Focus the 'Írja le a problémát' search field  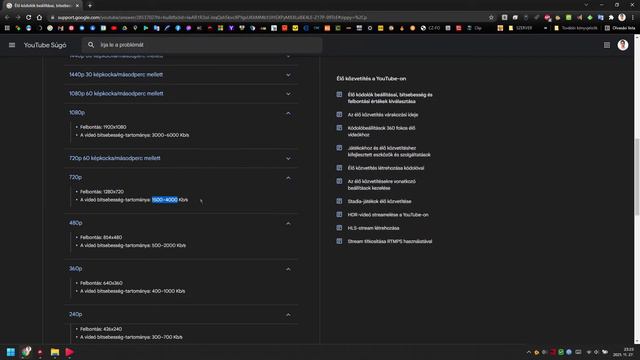[x=202, y=45]
